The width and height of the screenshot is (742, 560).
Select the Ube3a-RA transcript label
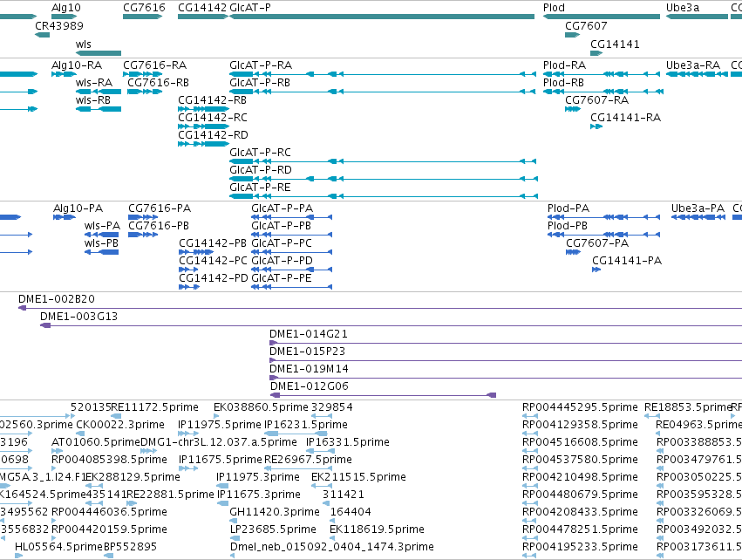pyautogui.click(x=693, y=65)
